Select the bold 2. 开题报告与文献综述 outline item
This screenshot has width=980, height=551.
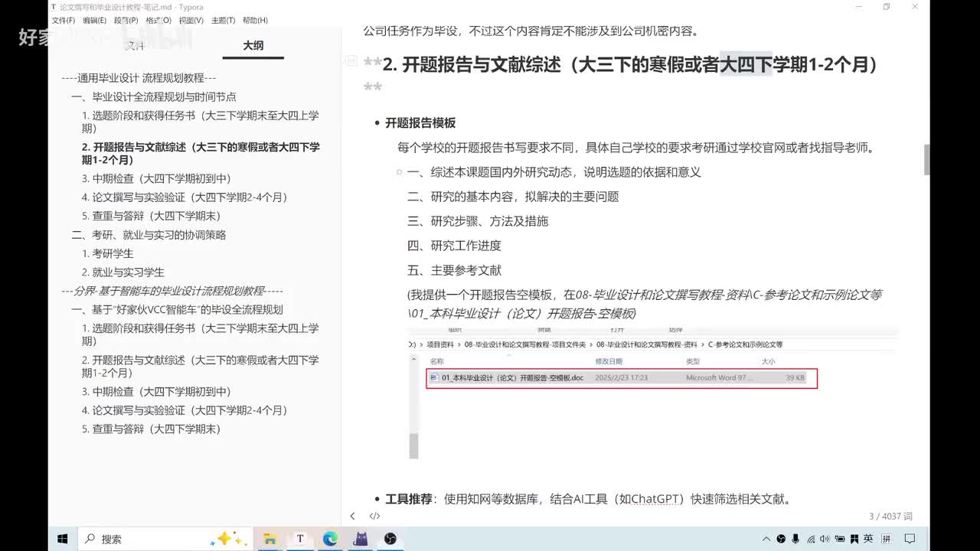click(x=201, y=153)
